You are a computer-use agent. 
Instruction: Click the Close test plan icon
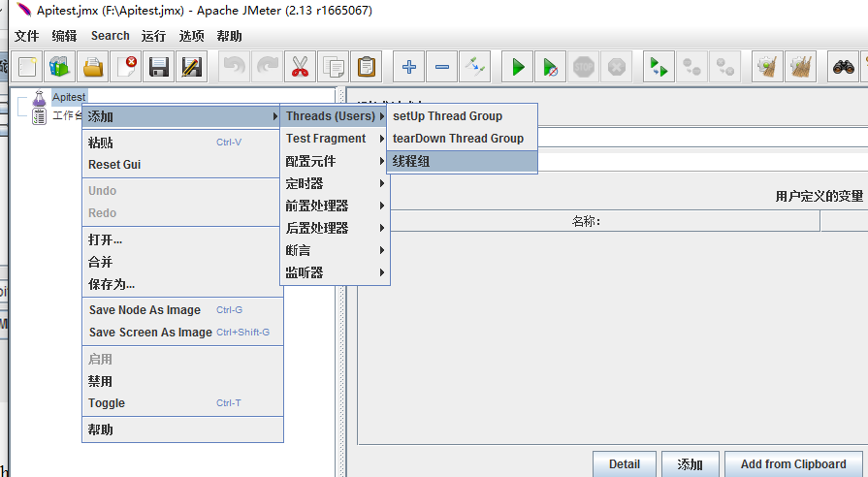pos(126,67)
